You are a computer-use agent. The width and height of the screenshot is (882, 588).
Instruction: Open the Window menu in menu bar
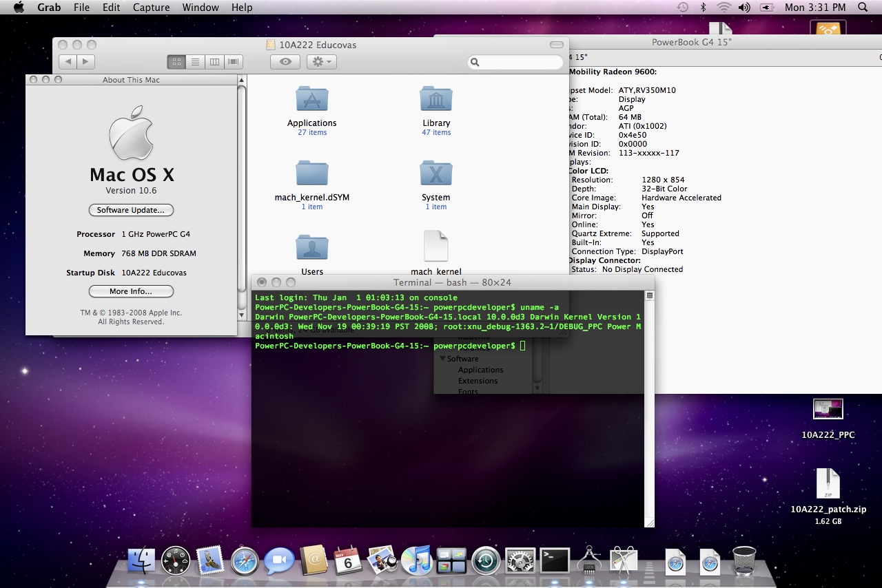click(201, 8)
